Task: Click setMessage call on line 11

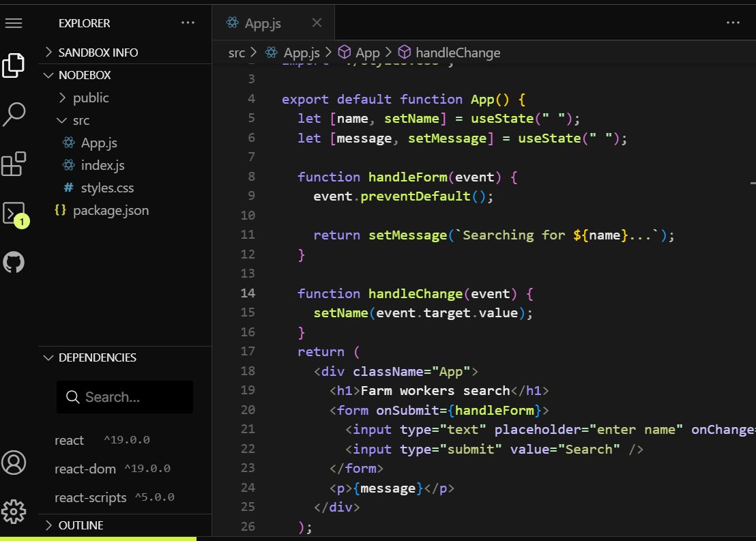Action: (407, 235)
